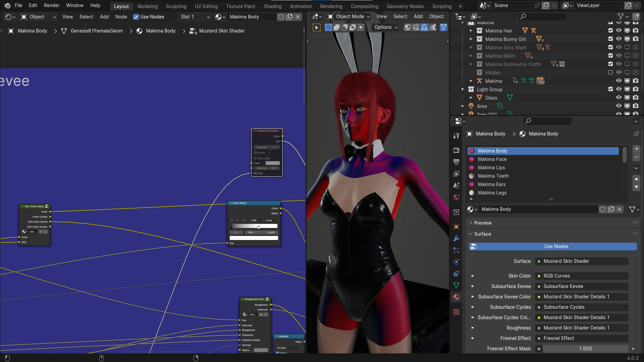
Task: Open Object Data properties (green triangle icon)
Action: (456, 285)
